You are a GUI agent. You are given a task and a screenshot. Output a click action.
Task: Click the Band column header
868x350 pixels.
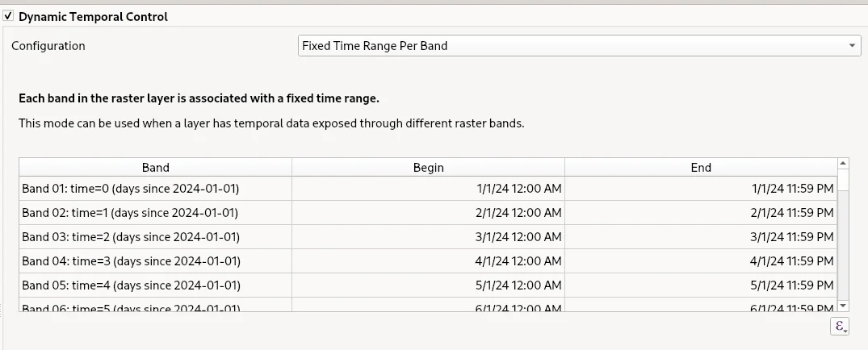(155, 167)
